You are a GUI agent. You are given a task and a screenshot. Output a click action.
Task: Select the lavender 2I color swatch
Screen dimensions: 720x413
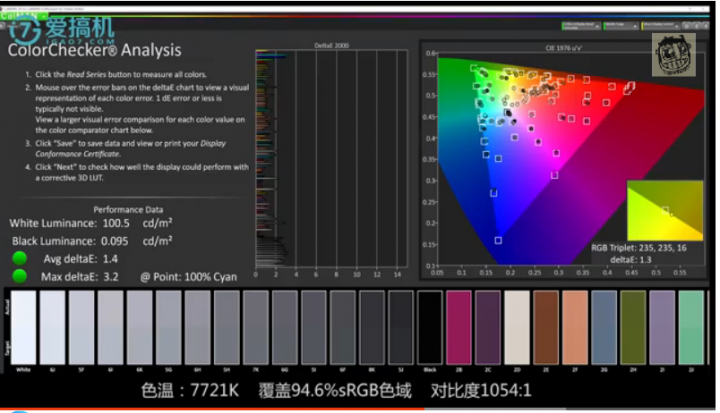point(662,327)
